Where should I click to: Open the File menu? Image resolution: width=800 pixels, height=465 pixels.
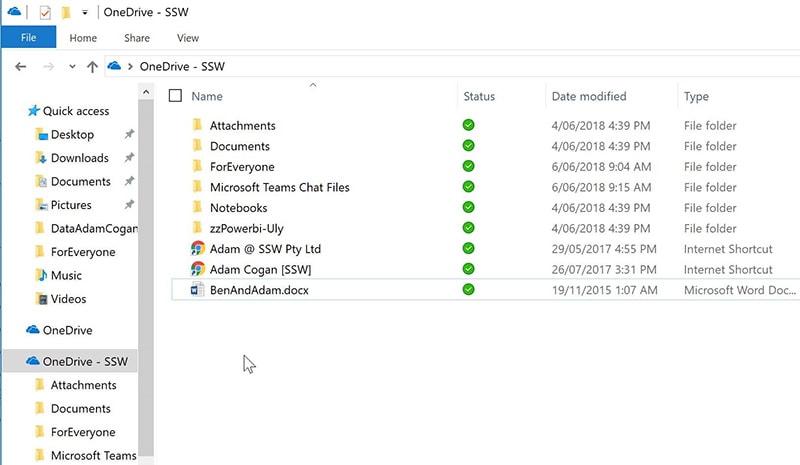tap(28, 38)
